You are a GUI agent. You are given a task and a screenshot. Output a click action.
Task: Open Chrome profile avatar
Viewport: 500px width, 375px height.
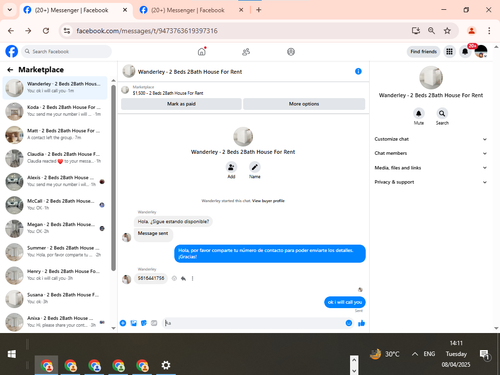471,31
